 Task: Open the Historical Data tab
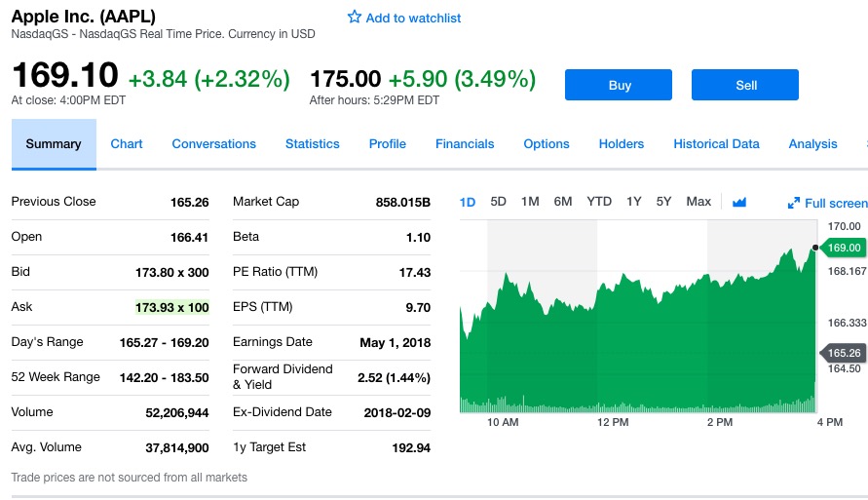tap(716, 144)
